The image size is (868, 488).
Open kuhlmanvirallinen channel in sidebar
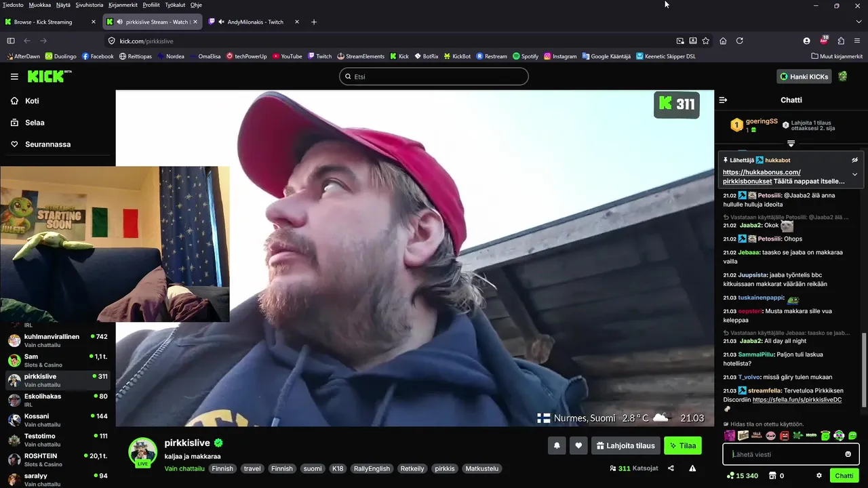[x=57, y=340]
